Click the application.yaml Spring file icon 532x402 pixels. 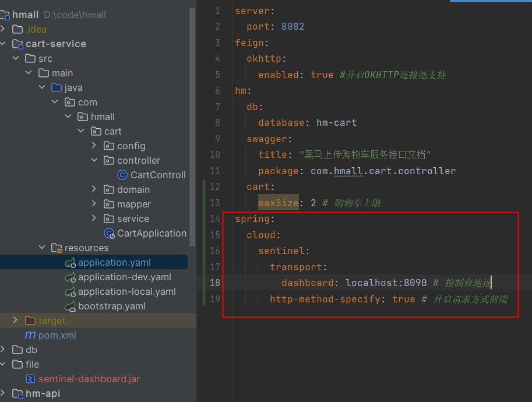pos(70,263)
